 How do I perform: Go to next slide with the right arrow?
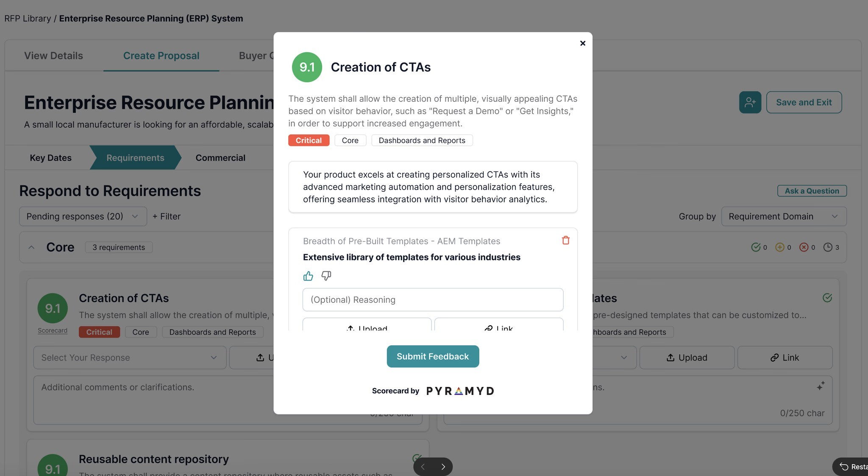pyautogui.click(x=443, y=467)
